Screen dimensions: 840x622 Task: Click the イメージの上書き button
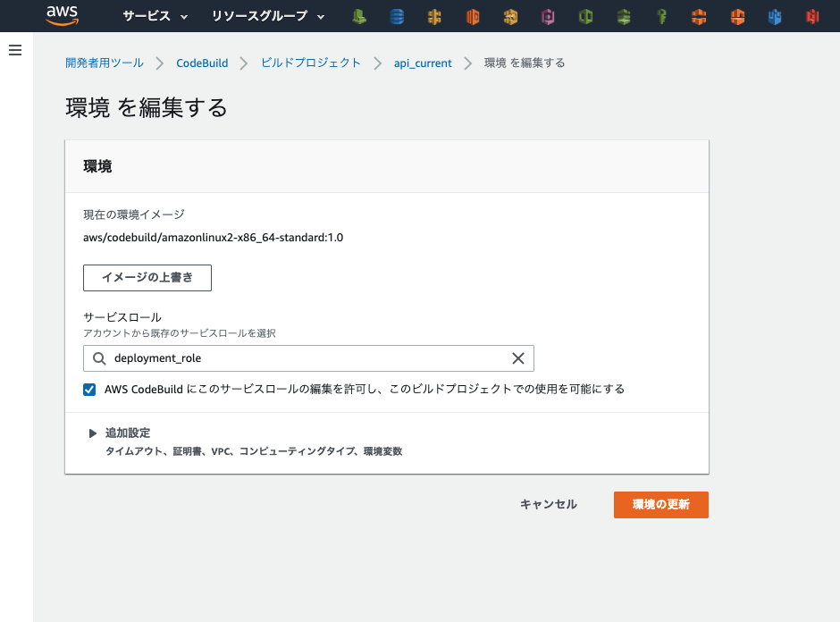pos(147,278)
